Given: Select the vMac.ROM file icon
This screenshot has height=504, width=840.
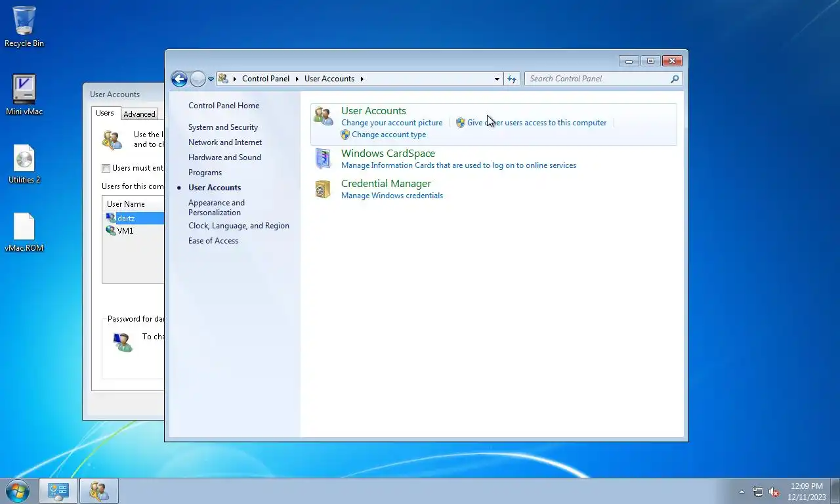Looking at the screenshot, I should point(24,232).
